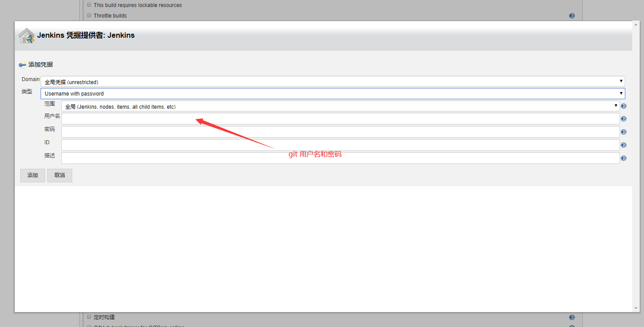Click the 类型 field label
644x327 pixels.
tap(27, 92)
